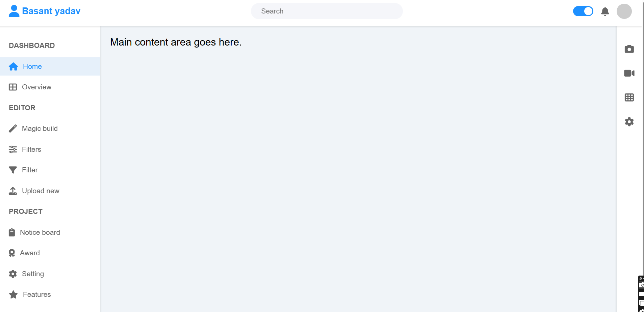Toggle the blue switch in header

tap(583, 11)
